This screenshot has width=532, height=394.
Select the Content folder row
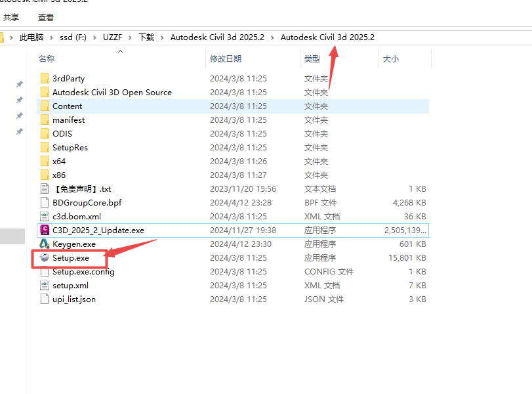tap(67, 106)
